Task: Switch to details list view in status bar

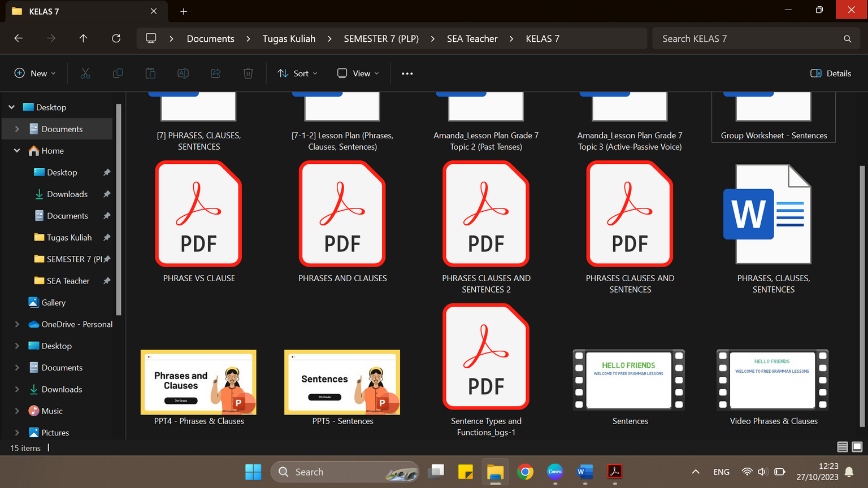Action: (x=843, y=447)
